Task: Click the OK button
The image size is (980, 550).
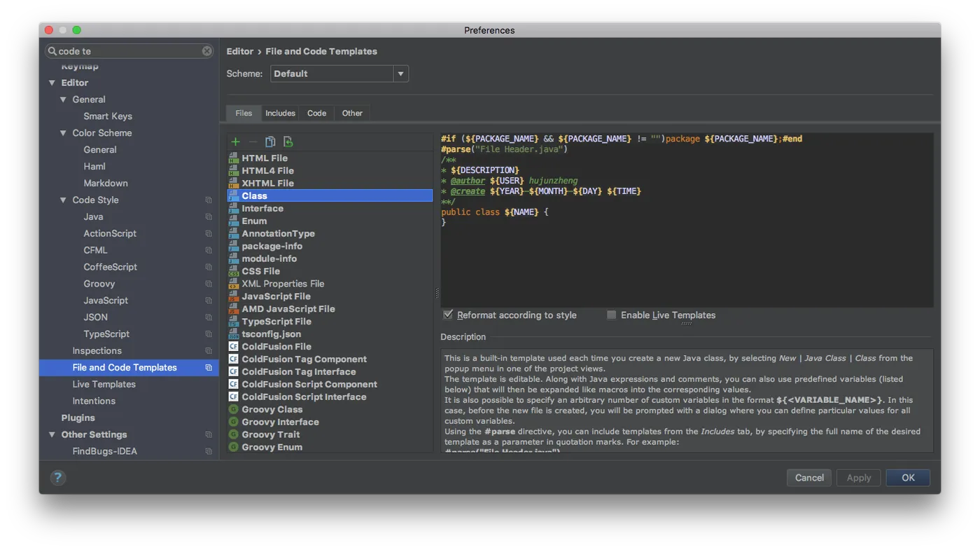Action: [908, 478]
